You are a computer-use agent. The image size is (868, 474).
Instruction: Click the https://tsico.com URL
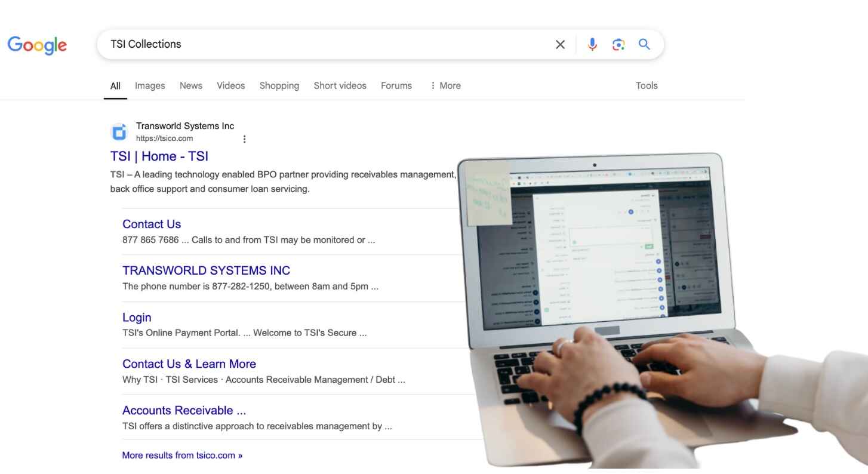pyautogui.click(x=165, y=138)
